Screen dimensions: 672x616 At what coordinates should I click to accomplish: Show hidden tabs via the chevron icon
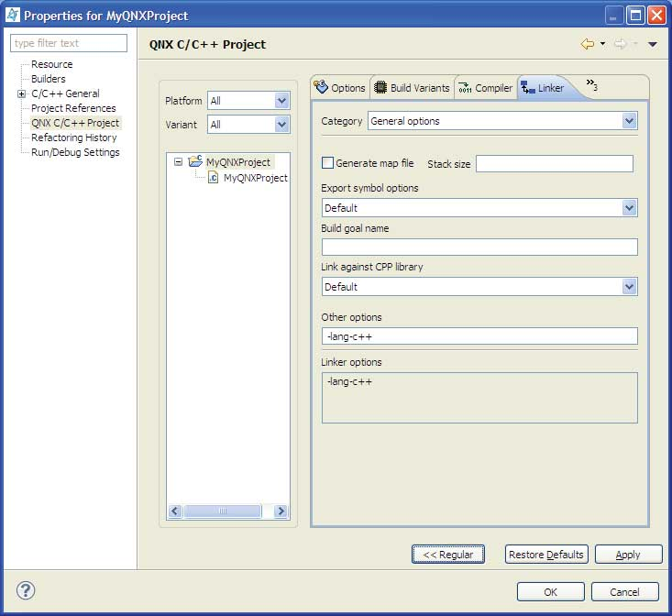[x=591, y=86]
